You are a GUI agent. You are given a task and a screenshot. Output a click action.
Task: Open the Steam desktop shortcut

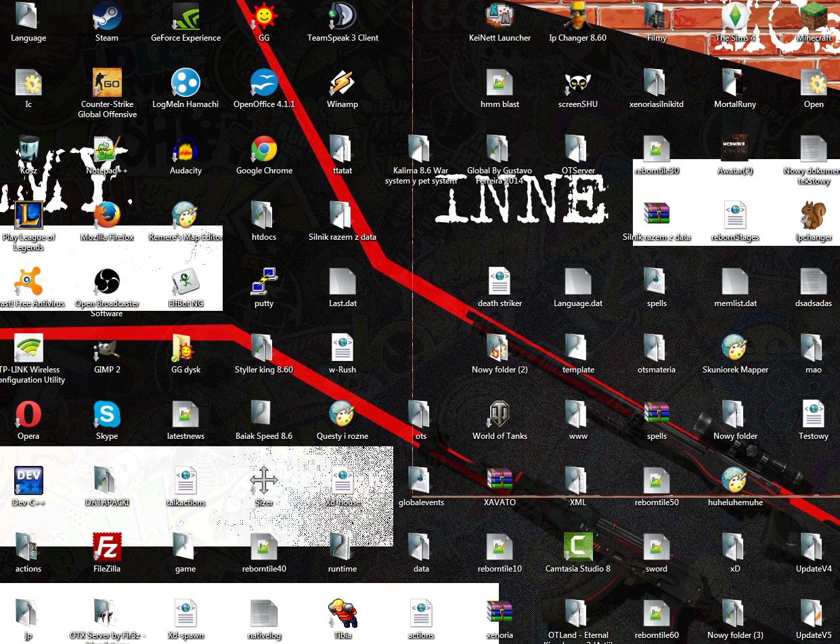pos(106,16)
